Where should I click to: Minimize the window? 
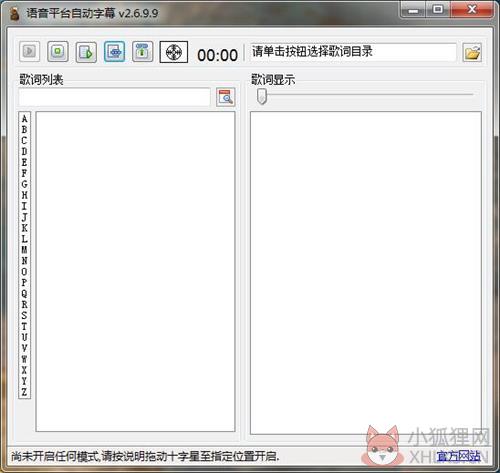(x=413, y=11)
